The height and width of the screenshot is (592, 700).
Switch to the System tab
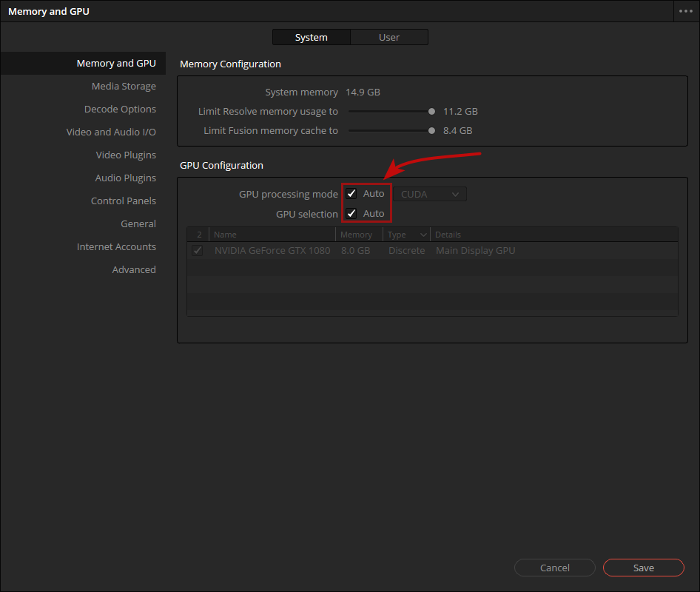[311, 37]
